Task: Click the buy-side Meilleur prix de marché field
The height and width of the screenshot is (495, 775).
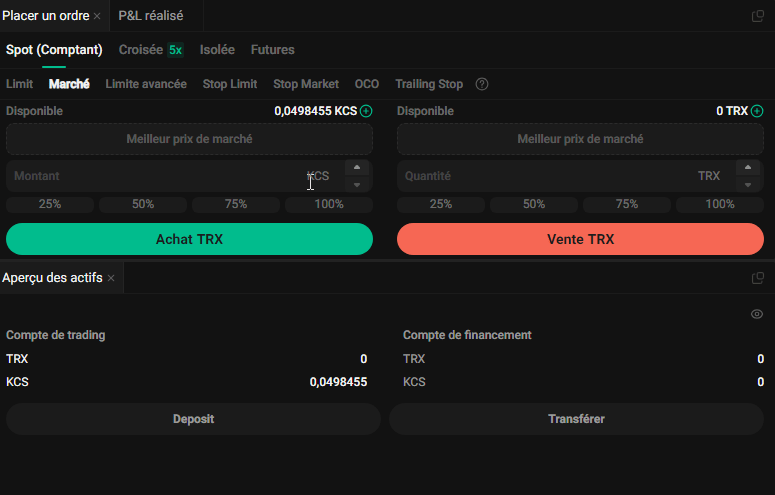Action: pyautogui.click(x=189, y=139)
